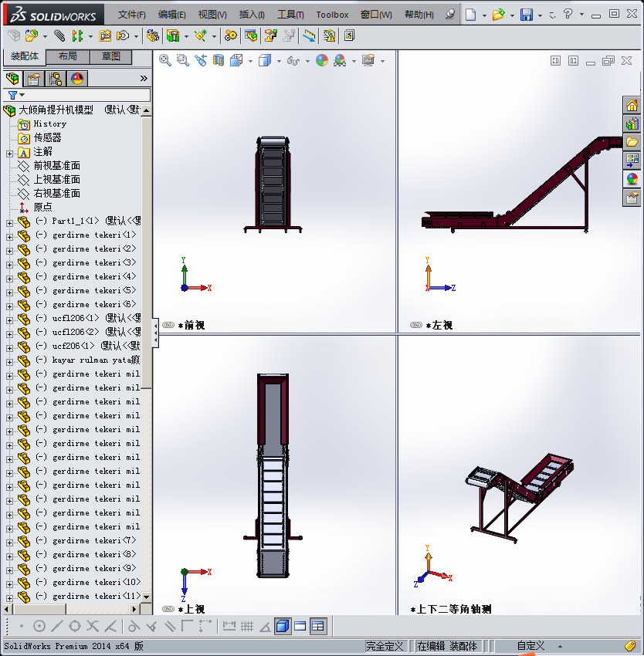Expand the kayar rulman yata component node
The height and width of the screenshot is (656, 644).
pyautogui.click(x=9, y=362)
